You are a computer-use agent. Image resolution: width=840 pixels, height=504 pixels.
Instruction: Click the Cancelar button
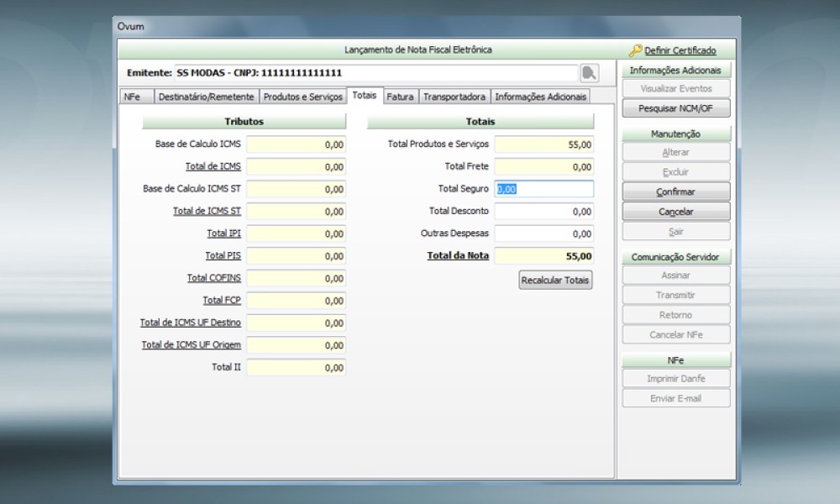[x=675, y=212]
